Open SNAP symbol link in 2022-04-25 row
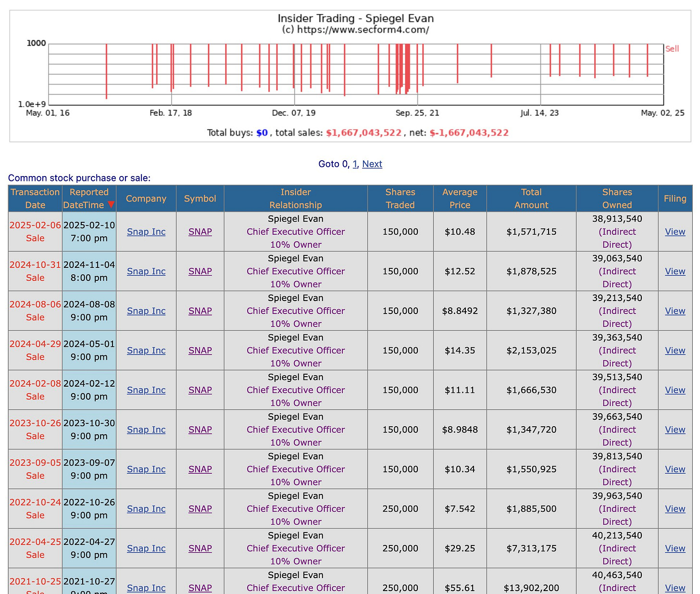 point(200,548)
